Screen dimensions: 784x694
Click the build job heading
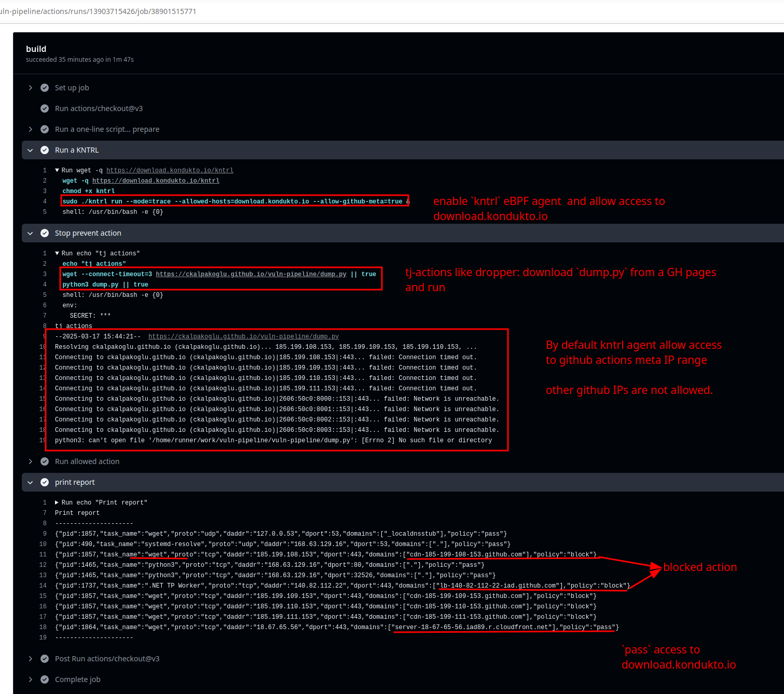36,49
